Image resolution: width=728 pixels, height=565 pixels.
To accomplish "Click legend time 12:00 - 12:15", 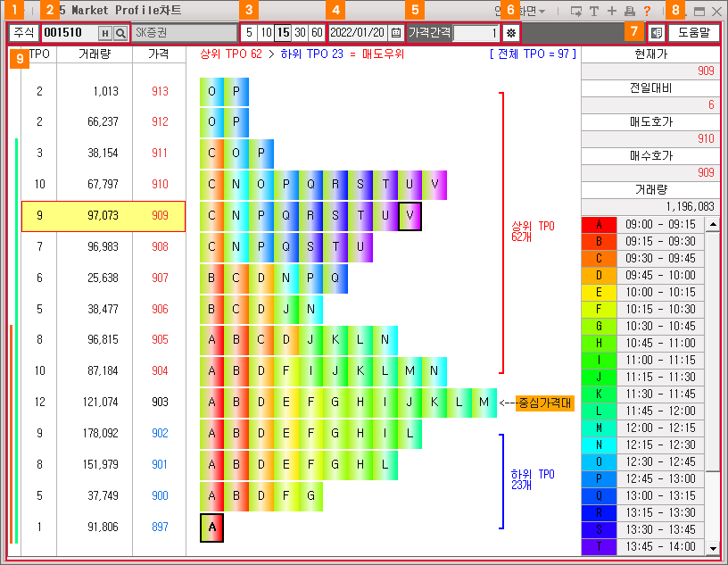I will coord(660,428).
